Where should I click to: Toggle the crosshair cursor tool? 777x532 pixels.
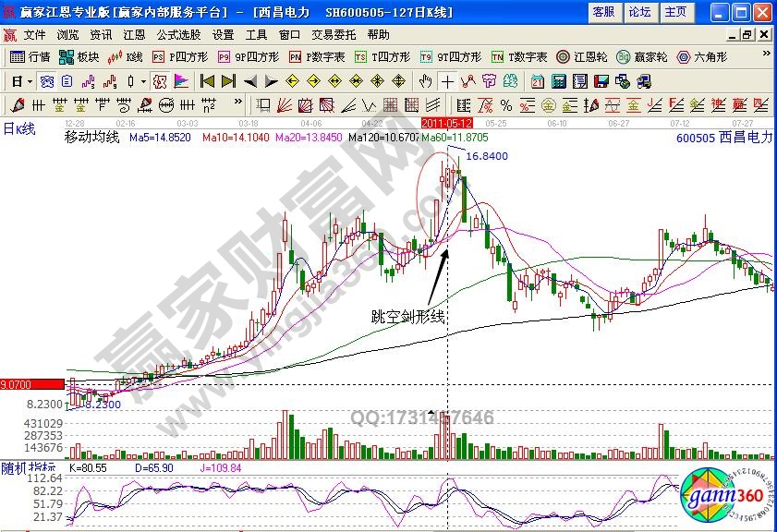447,81
